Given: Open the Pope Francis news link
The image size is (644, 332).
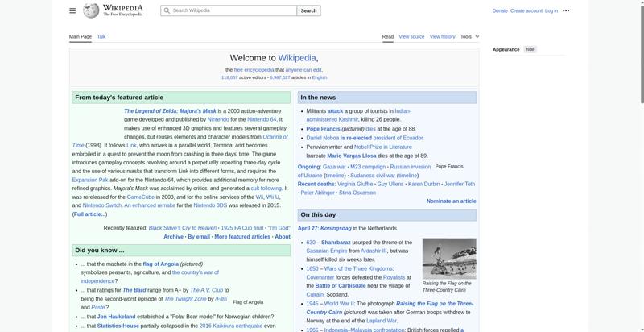Looking at the screenshot, I should pos(323,129).
